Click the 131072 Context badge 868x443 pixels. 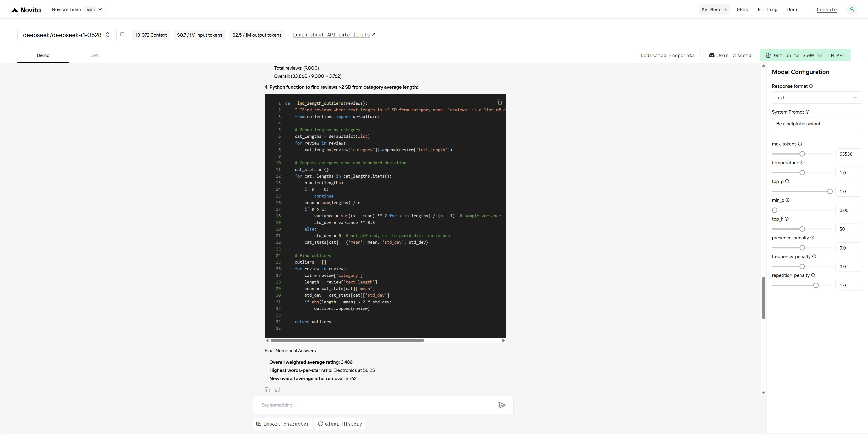pos(151,35)
